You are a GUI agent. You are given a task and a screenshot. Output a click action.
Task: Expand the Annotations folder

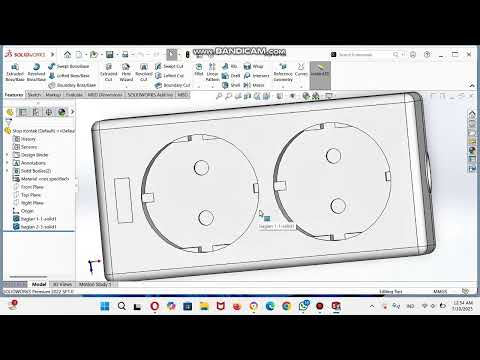7,163
